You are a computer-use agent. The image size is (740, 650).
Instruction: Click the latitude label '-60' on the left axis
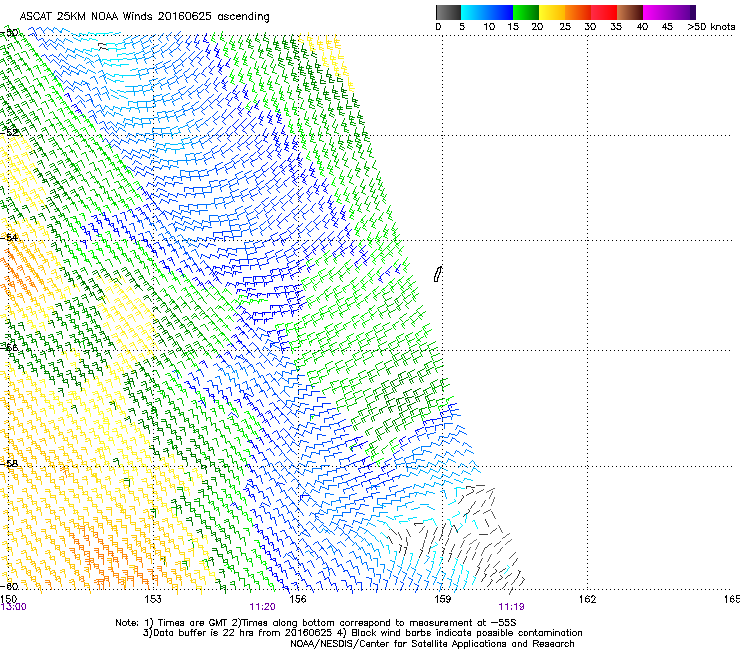(9, 586)
